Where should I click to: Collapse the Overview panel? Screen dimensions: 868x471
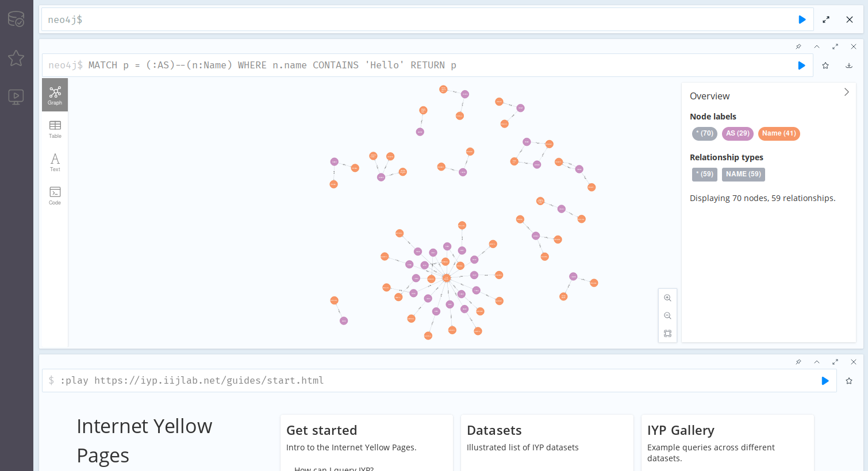[x=846, y=92]
